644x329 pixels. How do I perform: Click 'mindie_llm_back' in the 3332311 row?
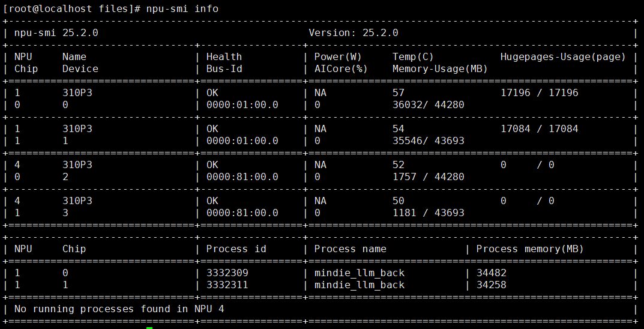360,285
